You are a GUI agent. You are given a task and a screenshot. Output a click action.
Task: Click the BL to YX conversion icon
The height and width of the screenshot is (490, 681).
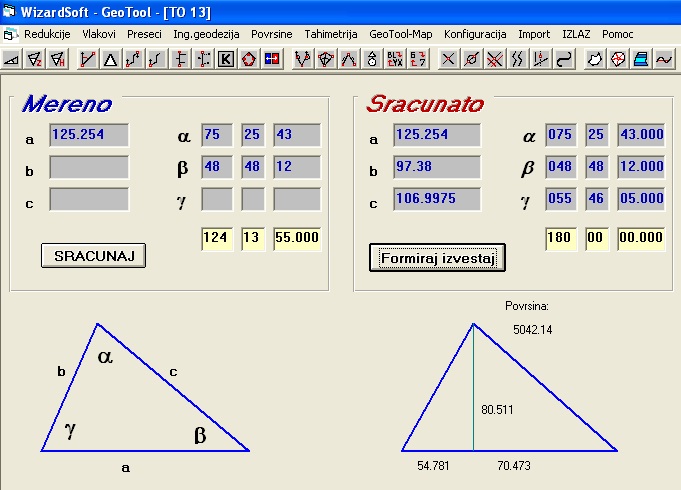(x=395, y=59)
